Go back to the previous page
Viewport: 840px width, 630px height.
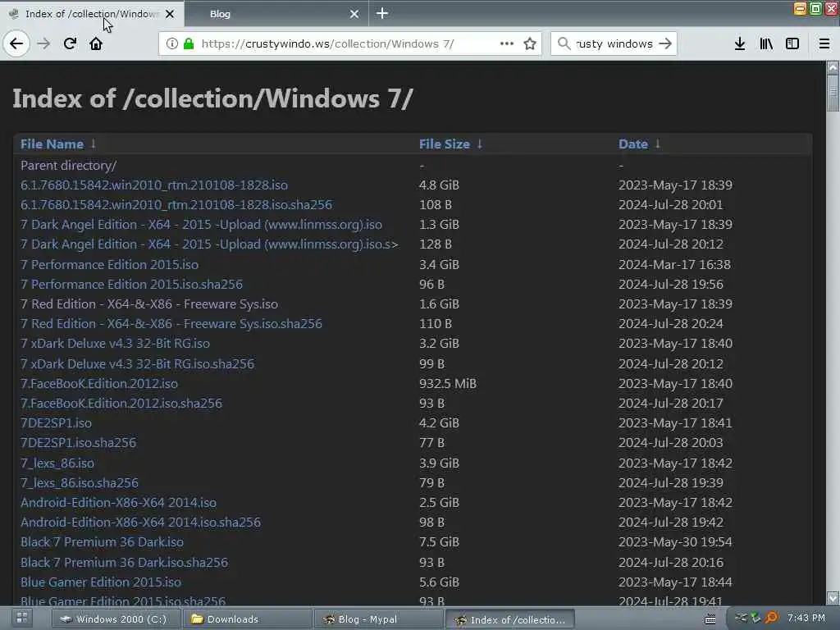click(16, 44)
